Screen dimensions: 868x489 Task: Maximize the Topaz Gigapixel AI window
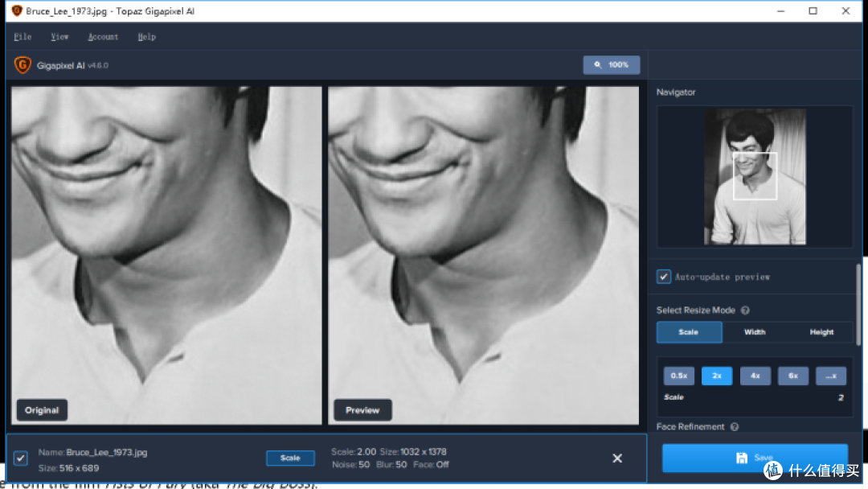pos(813,10)
